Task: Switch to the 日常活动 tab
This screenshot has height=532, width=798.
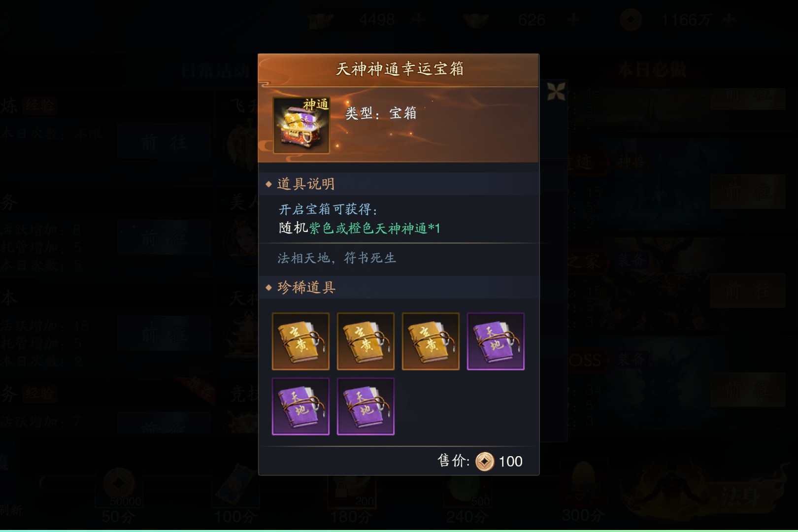Action: (216, 71)
